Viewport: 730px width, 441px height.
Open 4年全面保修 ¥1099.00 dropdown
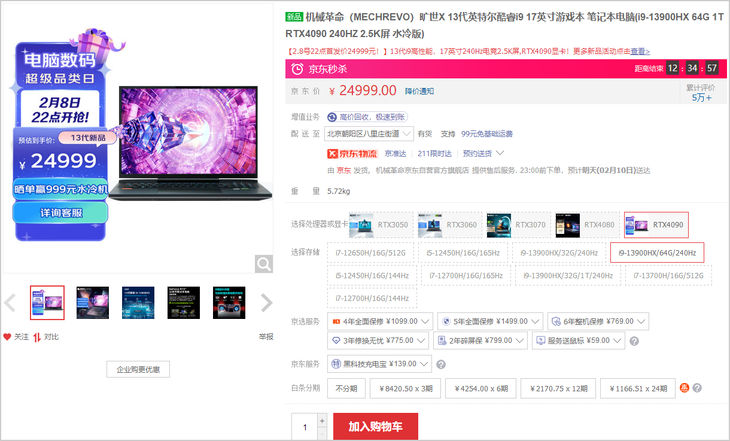(x=380, y=321)
